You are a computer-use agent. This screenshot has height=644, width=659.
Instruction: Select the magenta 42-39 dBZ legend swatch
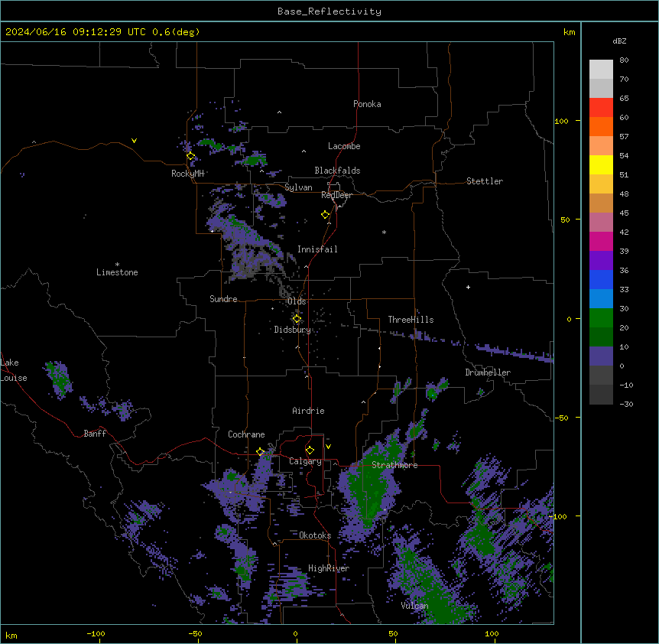(601, 241)
